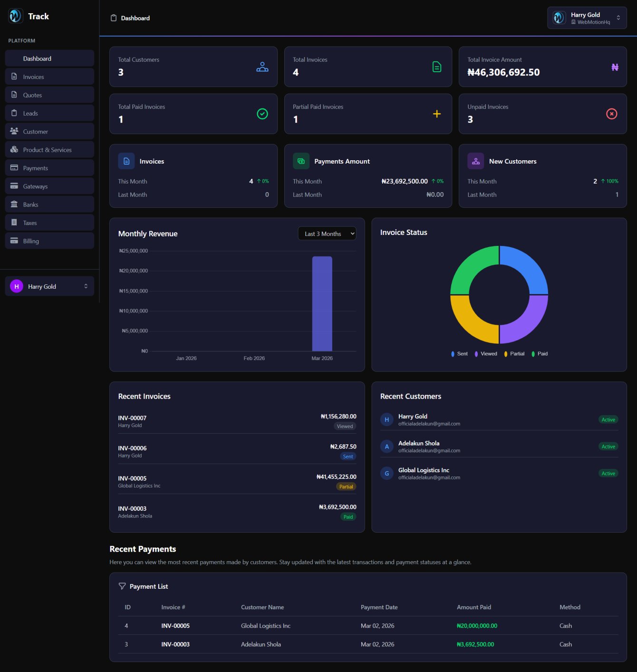Screen dimensions: 637x672
Task: Open the Last 3 Months dropdown
Action: coord(327,234)
